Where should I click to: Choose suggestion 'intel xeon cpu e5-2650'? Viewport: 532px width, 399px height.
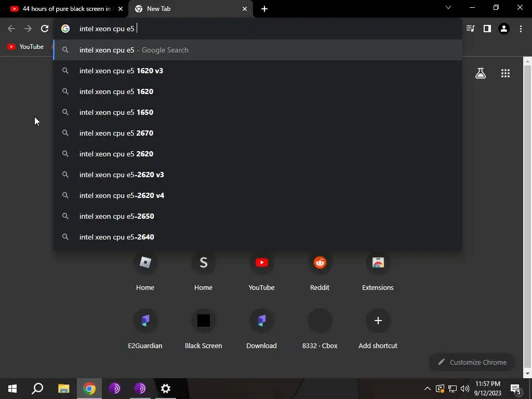[x=258, y=216]
